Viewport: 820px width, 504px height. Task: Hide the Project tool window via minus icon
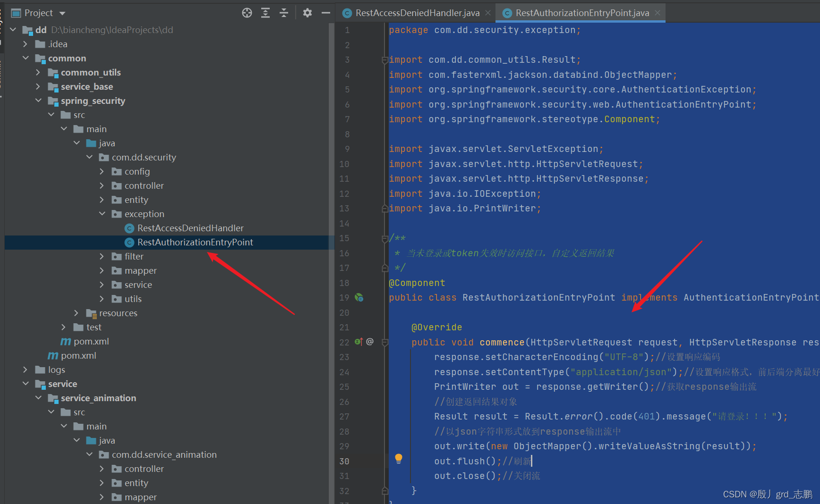coord(325,13)
